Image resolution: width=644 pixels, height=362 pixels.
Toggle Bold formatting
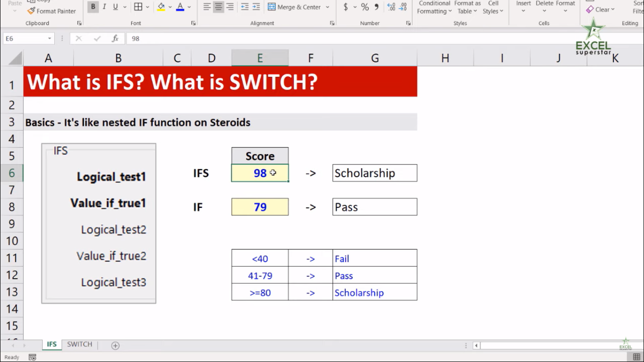[93, 7]
